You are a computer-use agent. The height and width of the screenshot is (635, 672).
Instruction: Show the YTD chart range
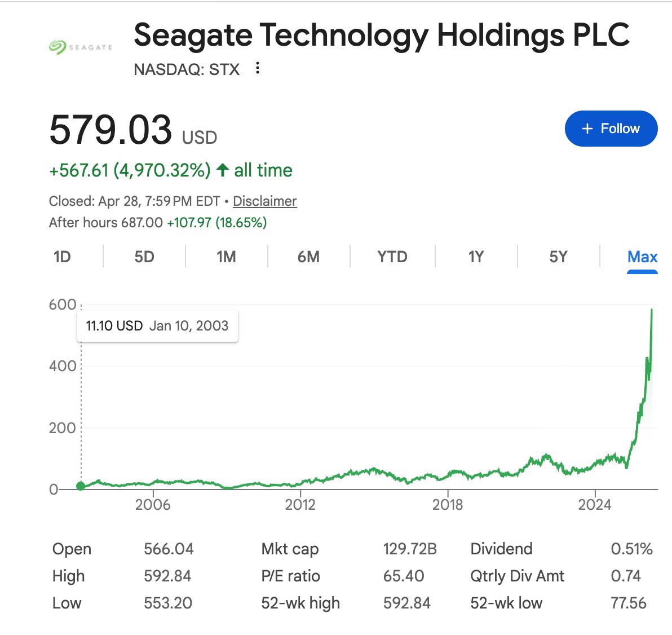point(392,257)
